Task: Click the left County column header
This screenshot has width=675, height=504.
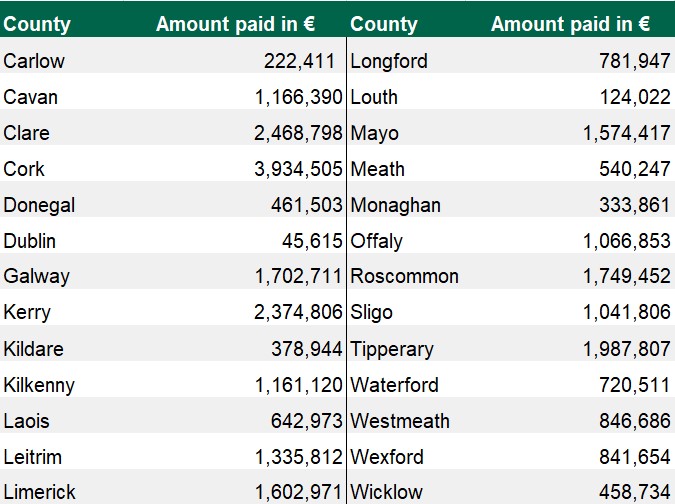Action: tap(38, 24)
